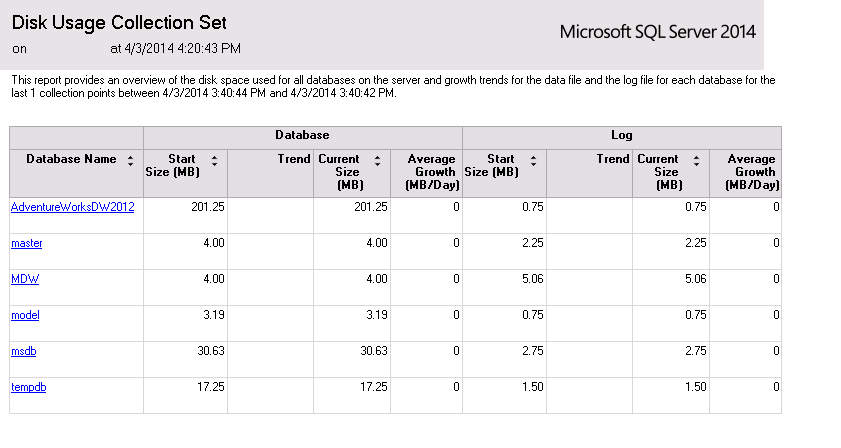Open the AdventureWorksDW2012 database link
This screenshot has height=448, width=841.
click(72, 207)
